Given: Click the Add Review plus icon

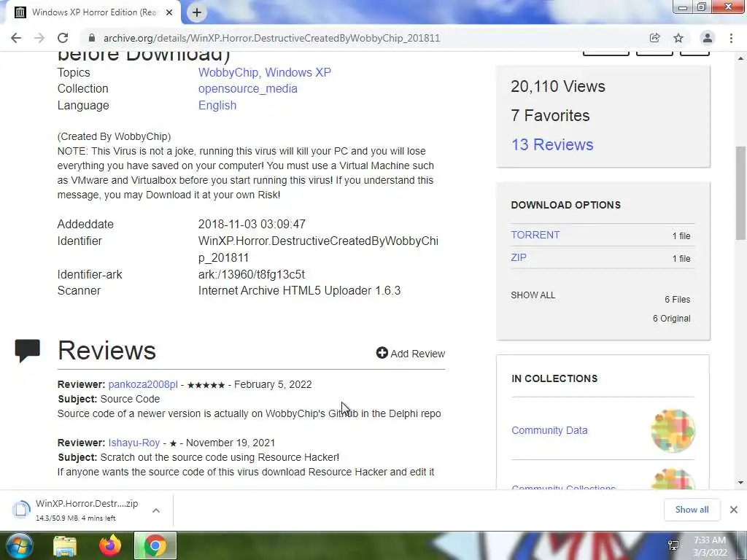Looking at the screenshot, I should [382, 353].
